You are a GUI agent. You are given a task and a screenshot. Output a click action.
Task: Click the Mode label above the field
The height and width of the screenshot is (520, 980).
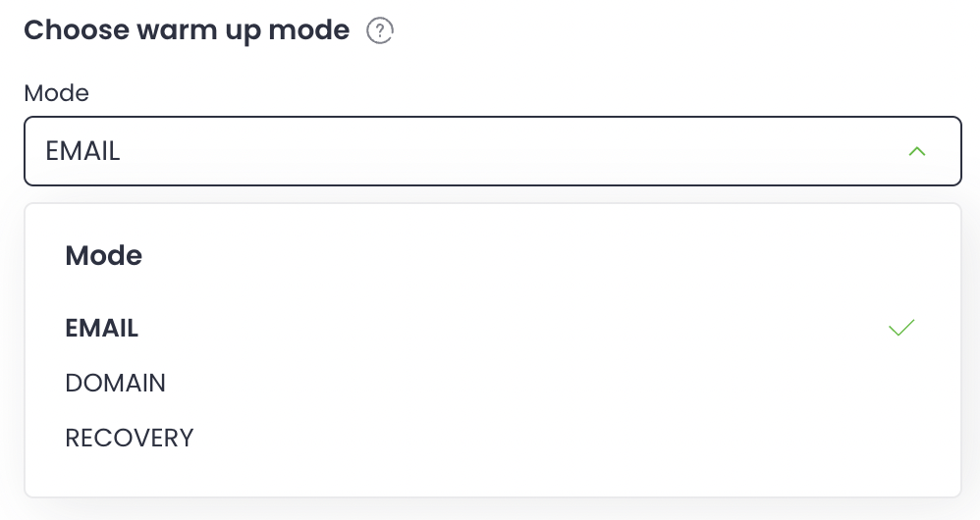pyautogui.click(x=56, y=93)
